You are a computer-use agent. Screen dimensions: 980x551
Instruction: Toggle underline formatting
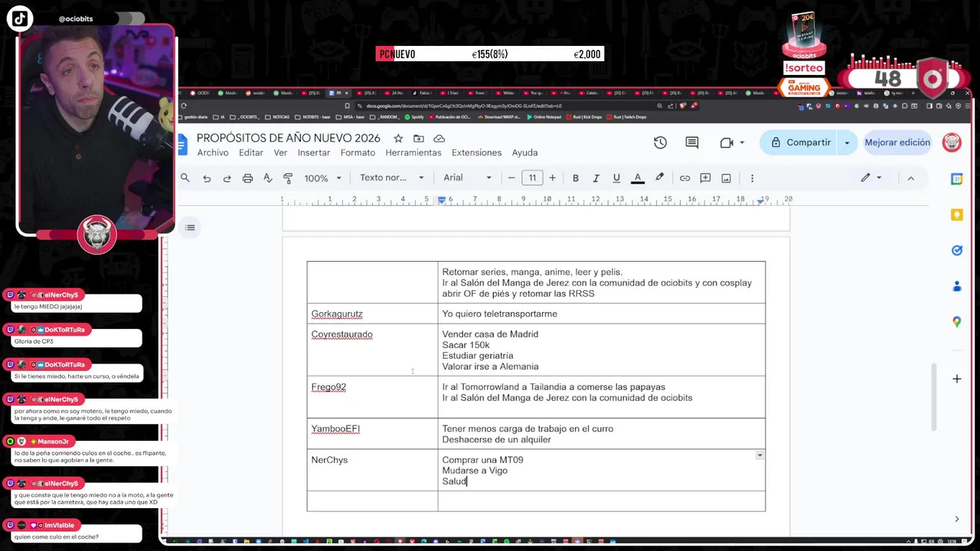(x=616, y=178)
